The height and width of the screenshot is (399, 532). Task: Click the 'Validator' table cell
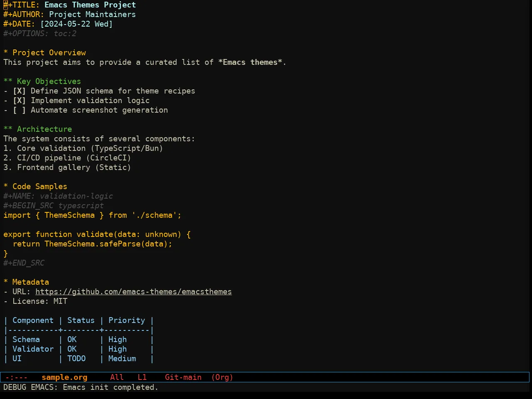pos(33,349)
